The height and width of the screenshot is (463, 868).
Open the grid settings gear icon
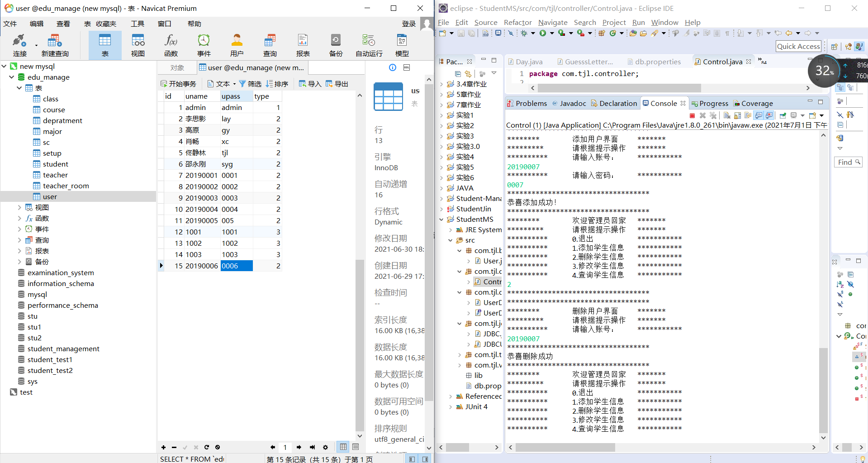tap(325, 447)
